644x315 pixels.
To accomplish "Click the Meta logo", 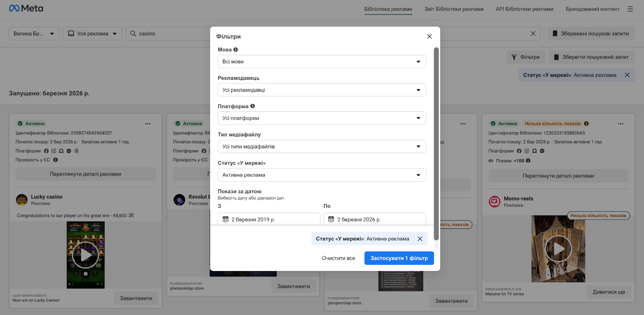I will 26,8.
